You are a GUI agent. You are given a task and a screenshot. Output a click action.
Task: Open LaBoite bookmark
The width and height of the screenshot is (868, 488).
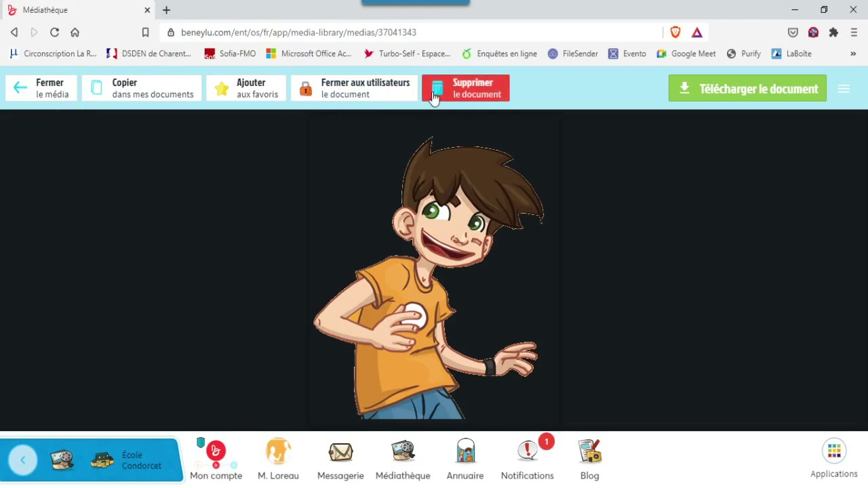coord(791,54)
